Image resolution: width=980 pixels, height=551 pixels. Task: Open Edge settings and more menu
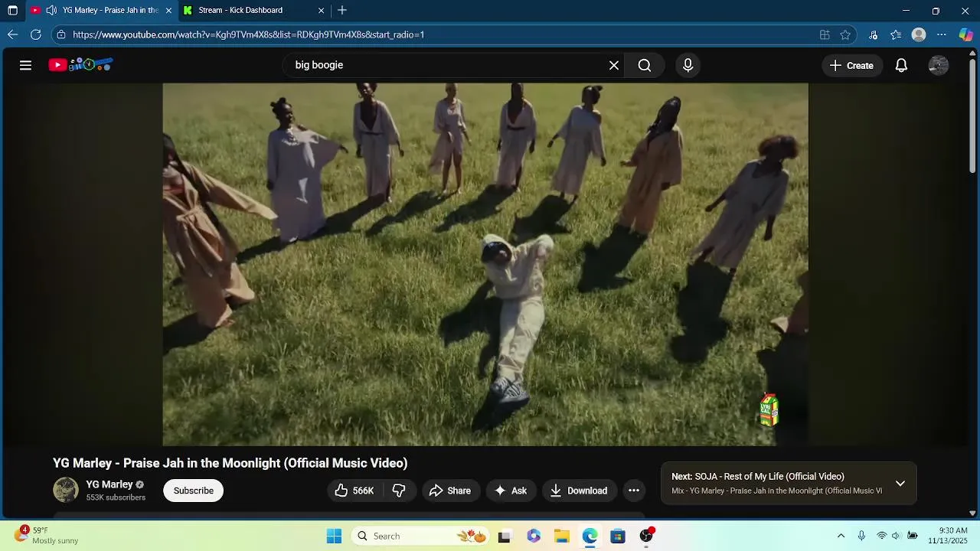[x=942, y=34]
